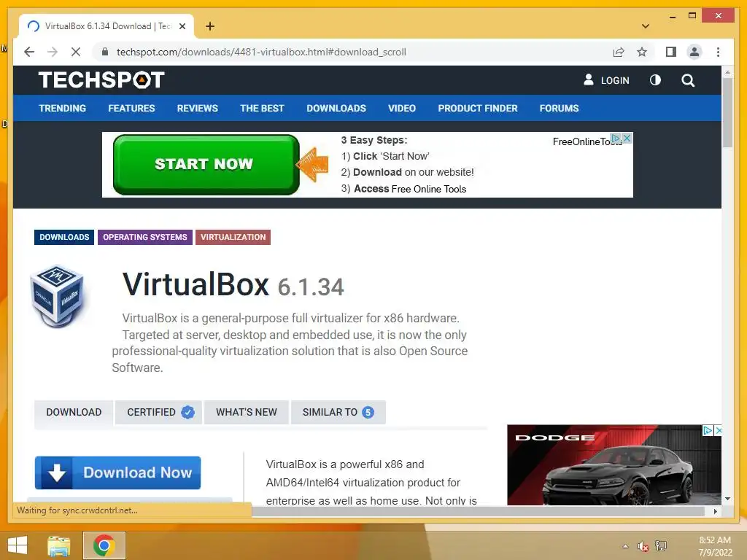Click AdChoices icon on banner ad
747x560 pixels.
[x=616, y=138]
